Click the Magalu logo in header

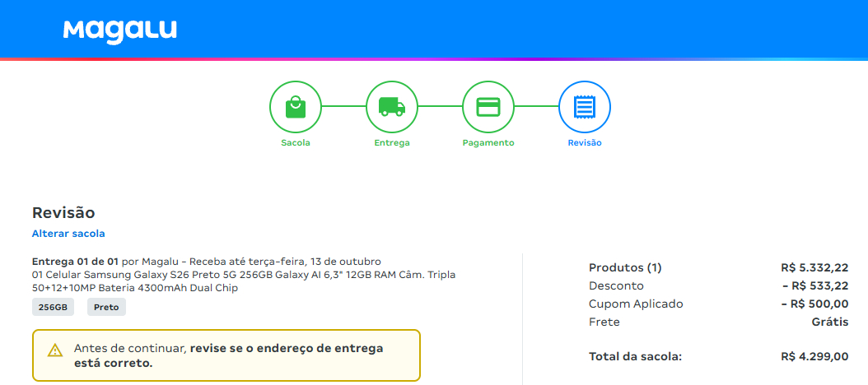click(x=120, y=31)
